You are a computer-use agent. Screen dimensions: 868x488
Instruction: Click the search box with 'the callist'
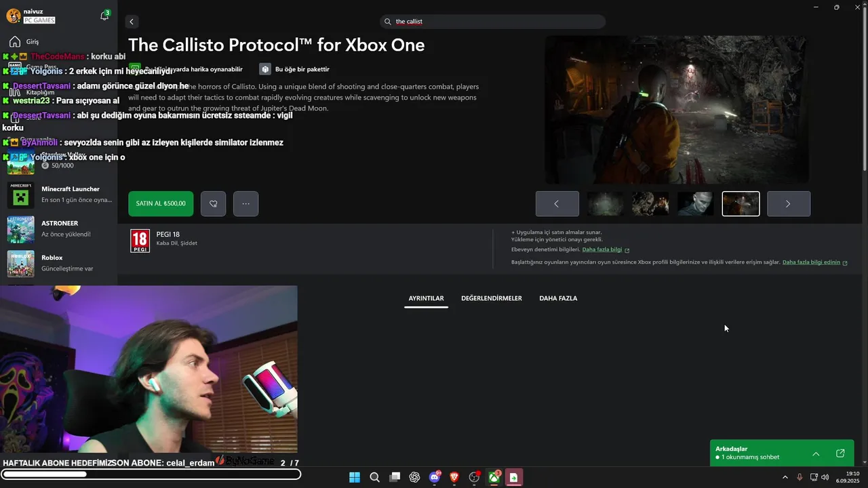point(493,22)
